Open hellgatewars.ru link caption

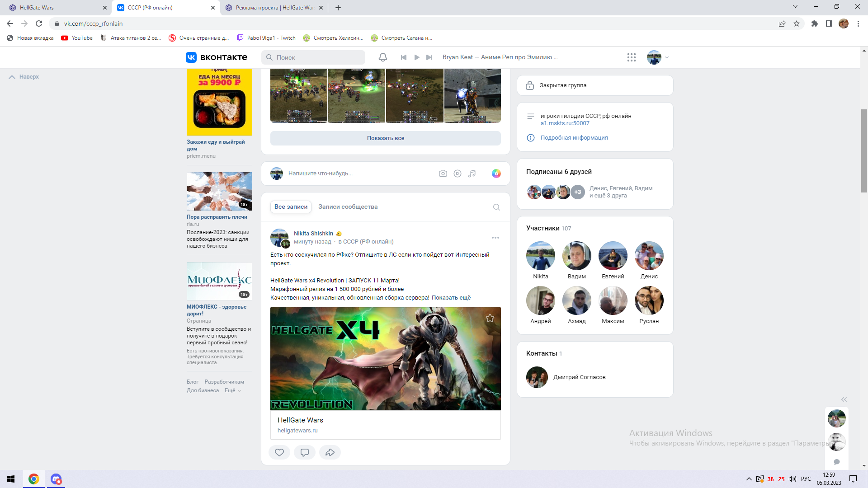click(x=297, y=431)
